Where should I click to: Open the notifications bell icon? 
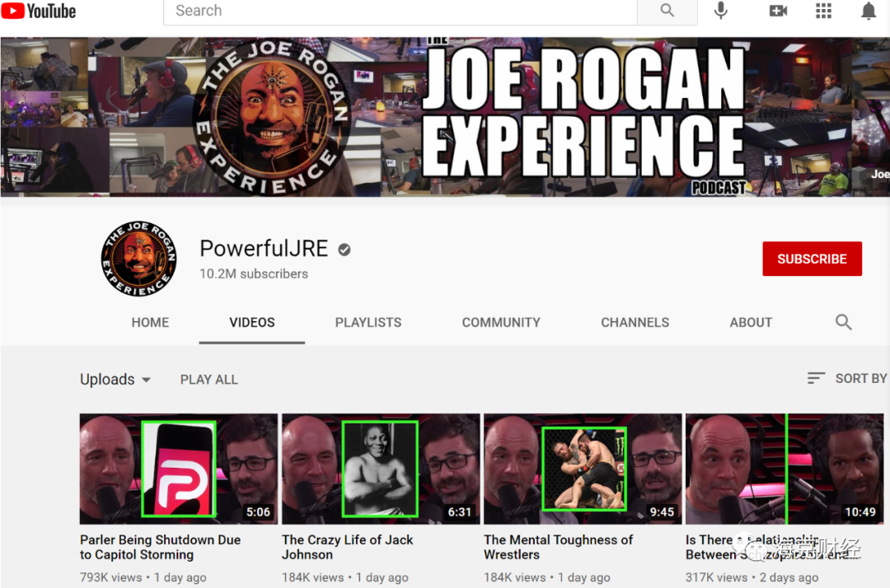(869, 11)
